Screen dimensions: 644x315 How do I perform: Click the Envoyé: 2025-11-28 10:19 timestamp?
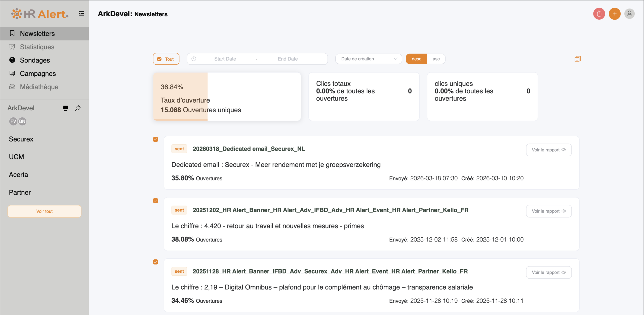tap(423, 301)
